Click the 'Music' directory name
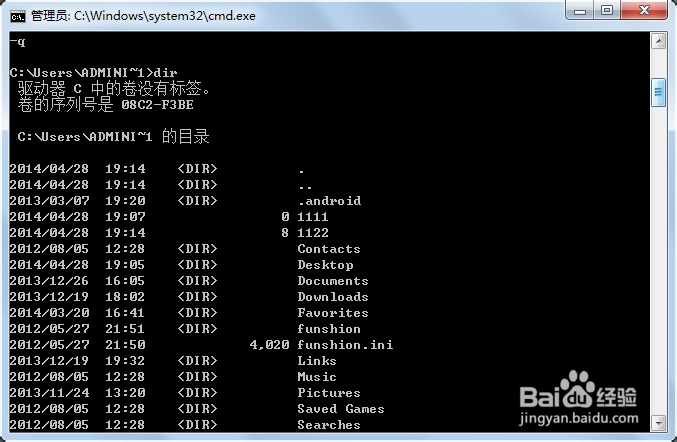The width and height of the screenshot is (677, 442). 317,376
